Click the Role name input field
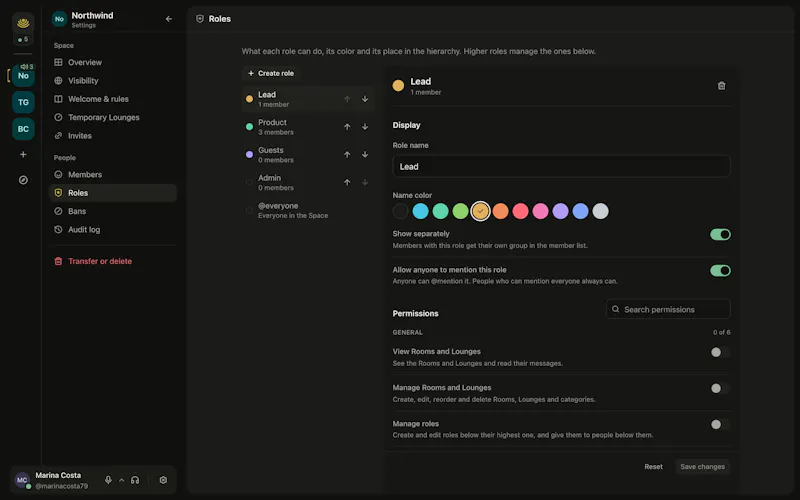Screen dimensions: 800x500 (x=561, y=166)
